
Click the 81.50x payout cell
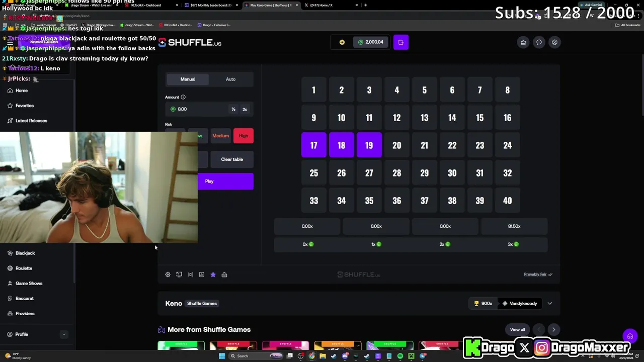coord(514,226)
